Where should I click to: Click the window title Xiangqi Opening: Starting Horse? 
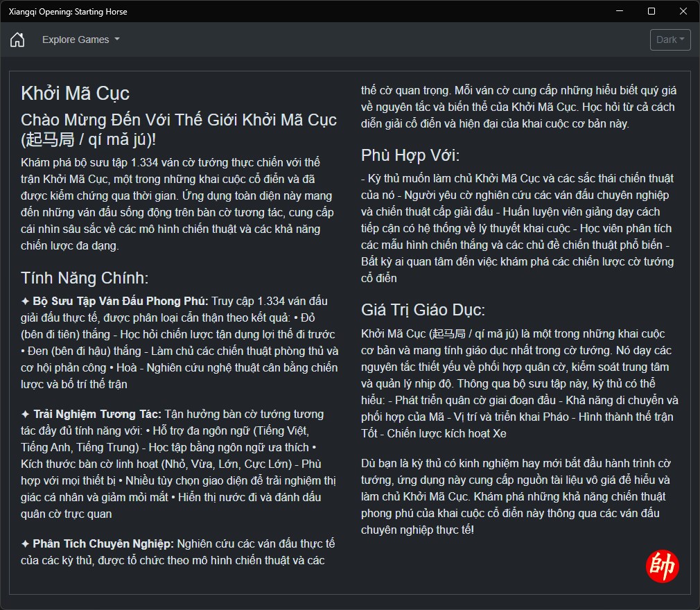coord(68,12)
